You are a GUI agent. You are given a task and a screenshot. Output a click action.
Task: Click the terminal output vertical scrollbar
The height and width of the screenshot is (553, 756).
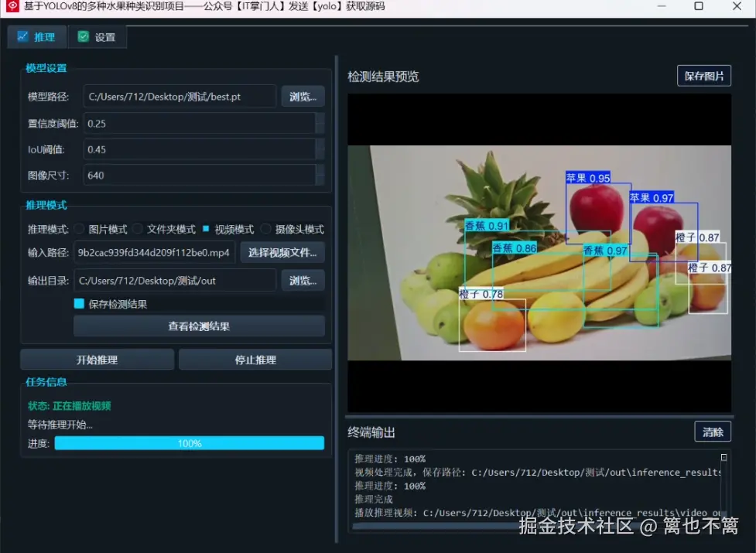724,486
